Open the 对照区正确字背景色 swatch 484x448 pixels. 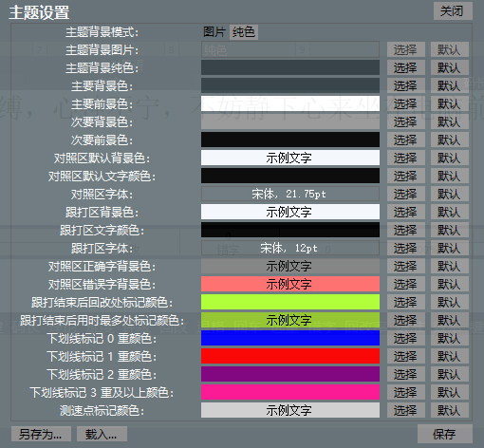[290, 266]
